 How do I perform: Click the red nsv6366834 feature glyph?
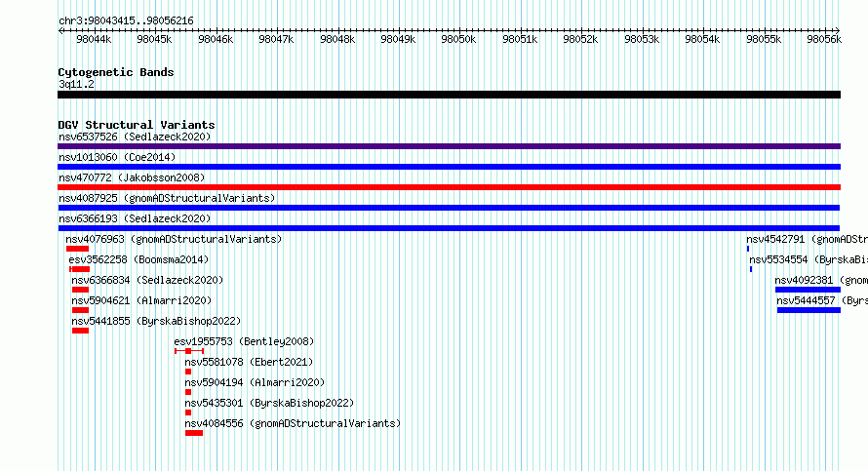[x=80, y=290]
